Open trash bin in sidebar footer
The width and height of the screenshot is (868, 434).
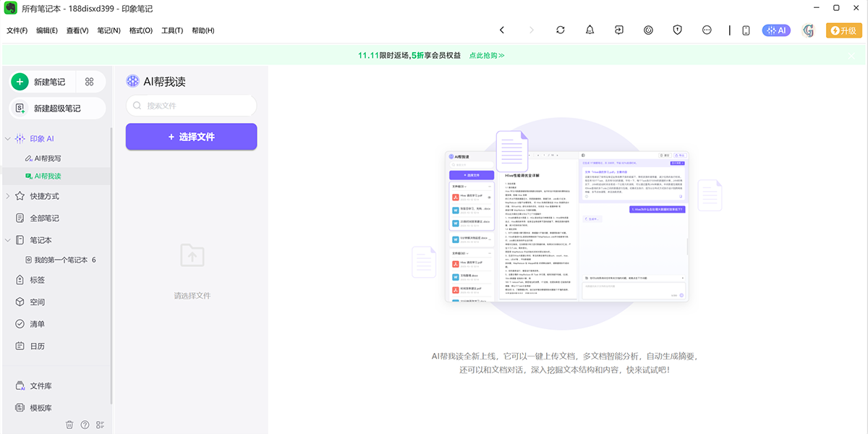(69, 425)
